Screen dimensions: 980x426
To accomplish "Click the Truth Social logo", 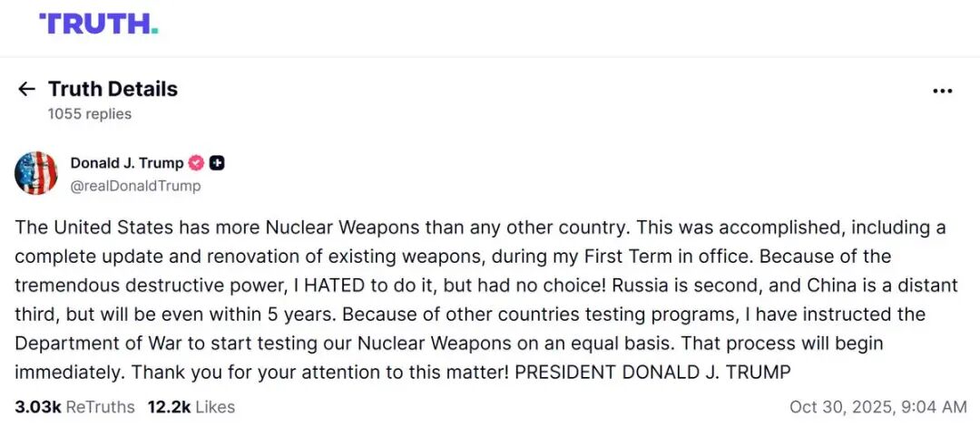I will point(98,24).
